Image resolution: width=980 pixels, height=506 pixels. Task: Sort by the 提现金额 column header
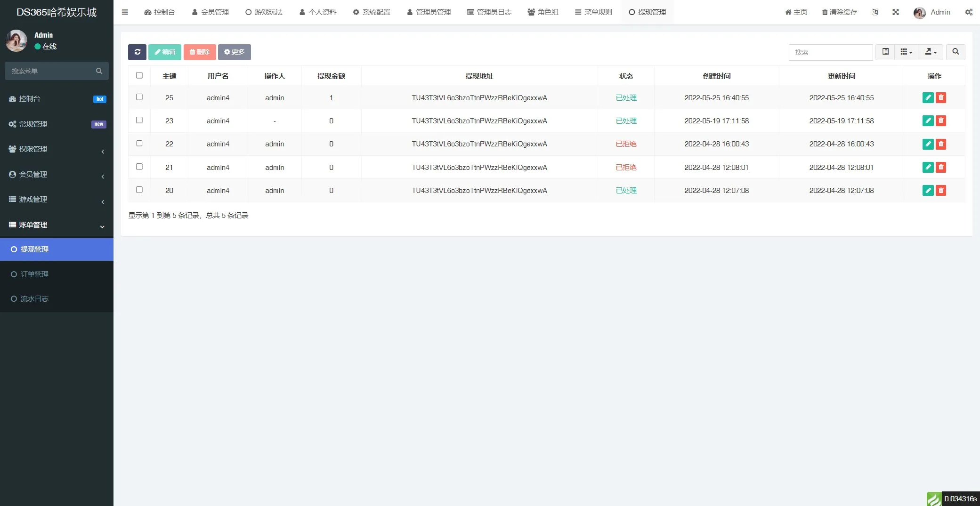(x=331, y=76)
